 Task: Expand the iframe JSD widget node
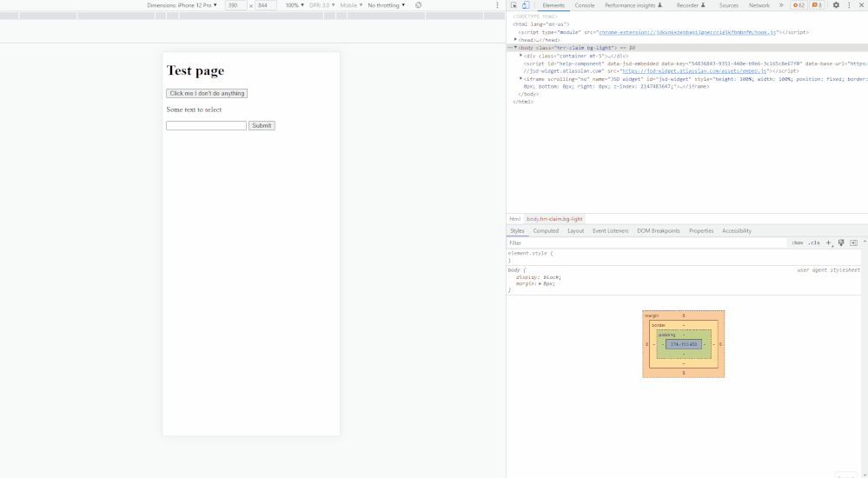coord(521,78)
